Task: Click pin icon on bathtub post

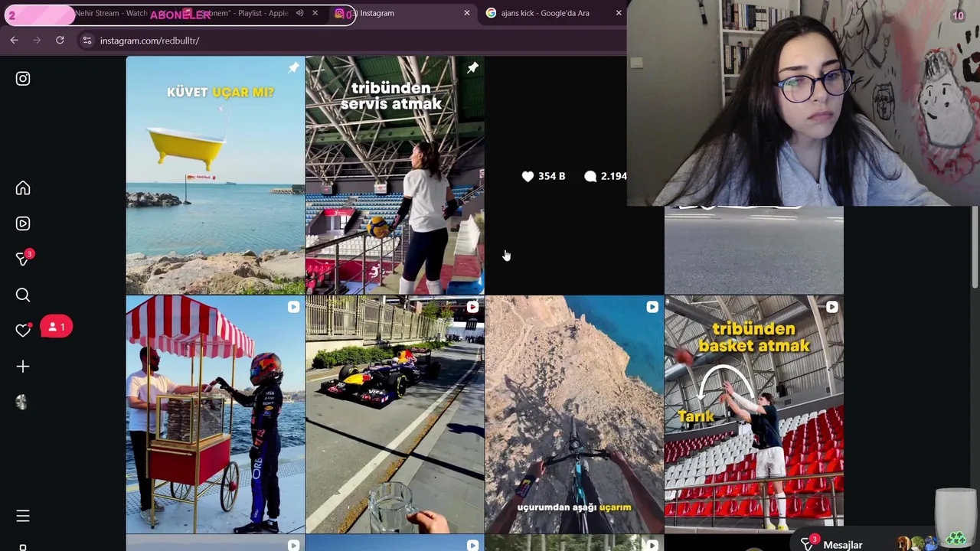Action: click(293, 68)
